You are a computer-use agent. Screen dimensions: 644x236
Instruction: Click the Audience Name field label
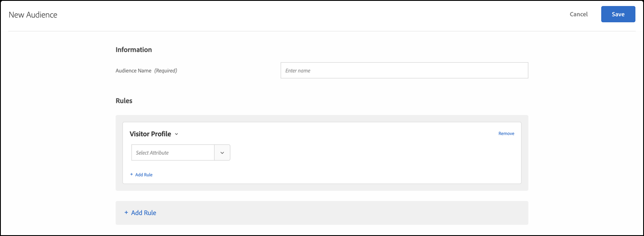tap(133, 71)
